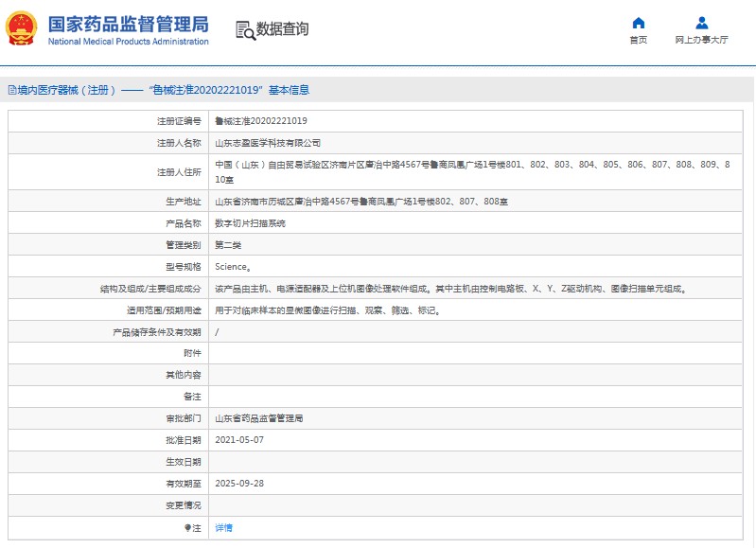Click National Medical Products Administration text
The image size is (756, 548).
(129, 42)
